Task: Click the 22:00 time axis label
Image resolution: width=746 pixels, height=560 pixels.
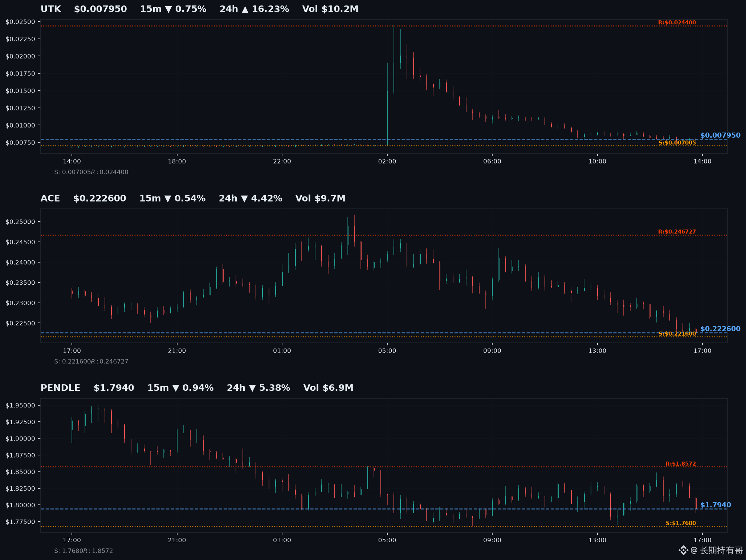Action: [282, 162]
